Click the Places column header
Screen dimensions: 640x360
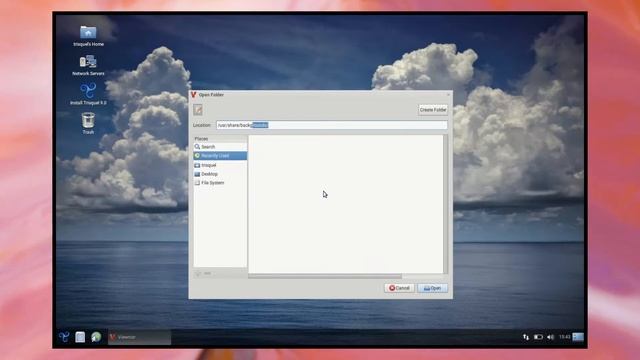(x=220, y=139)
